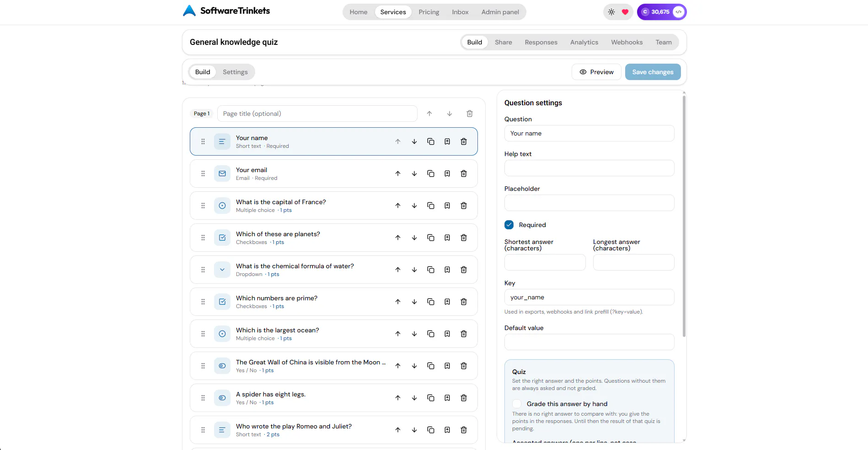Click the code icon next to credits
This screenshot has width=868, height=450.
click(x=679, y=12)
